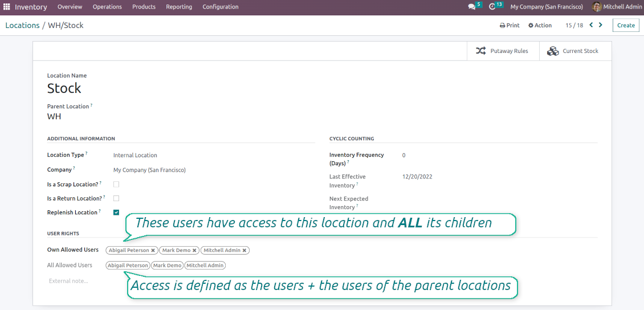Viewport: 644px width, 310px height.
Task: Click the Own Allowed Users label
Action: [x=73, y=250]
